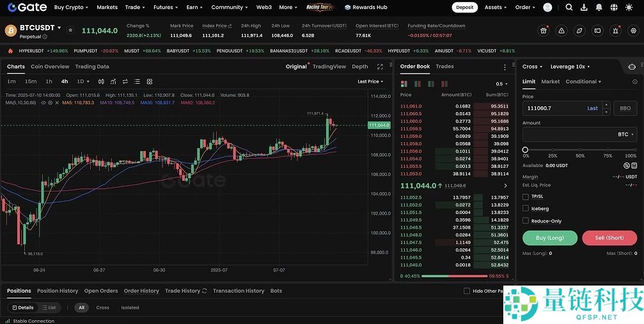This screenshot has width=644, height=324.
Task: Refresh Trade History icon
Action: 204,291
